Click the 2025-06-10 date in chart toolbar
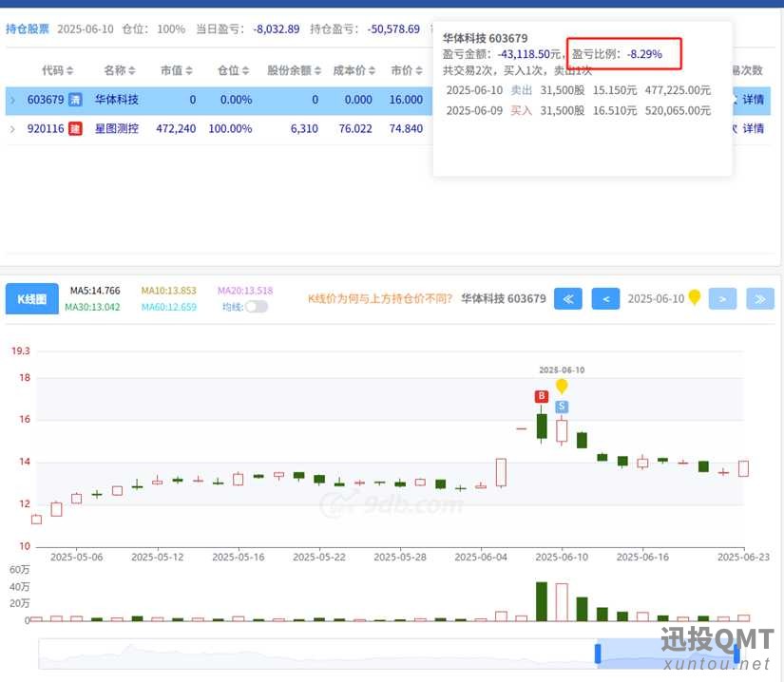Viewport: 784px width, 682px height. [x=656, y=299]
